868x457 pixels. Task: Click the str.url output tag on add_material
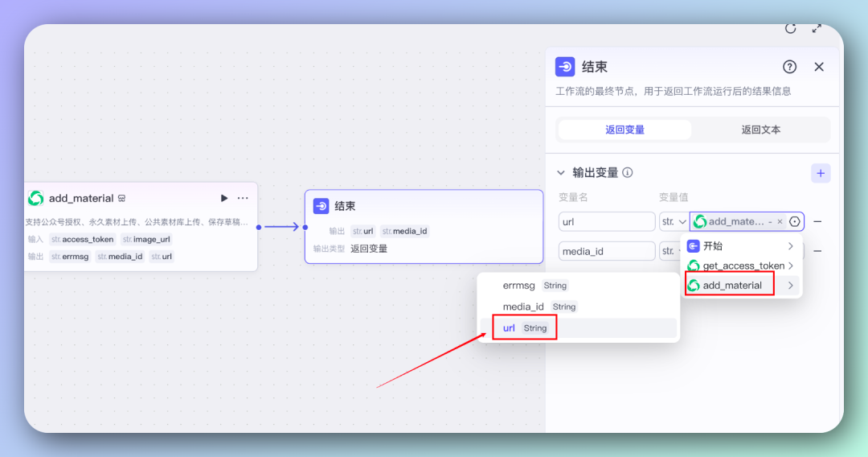coord(162,257)
